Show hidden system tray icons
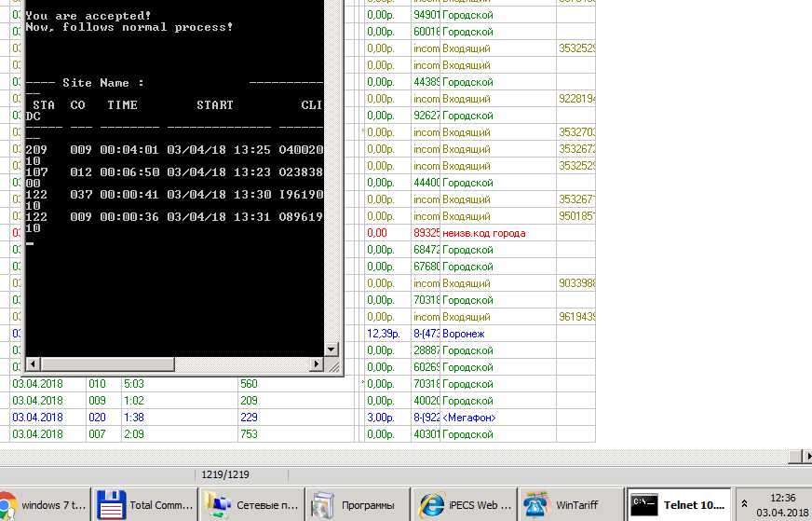812x521 pixels. [747, 505]
